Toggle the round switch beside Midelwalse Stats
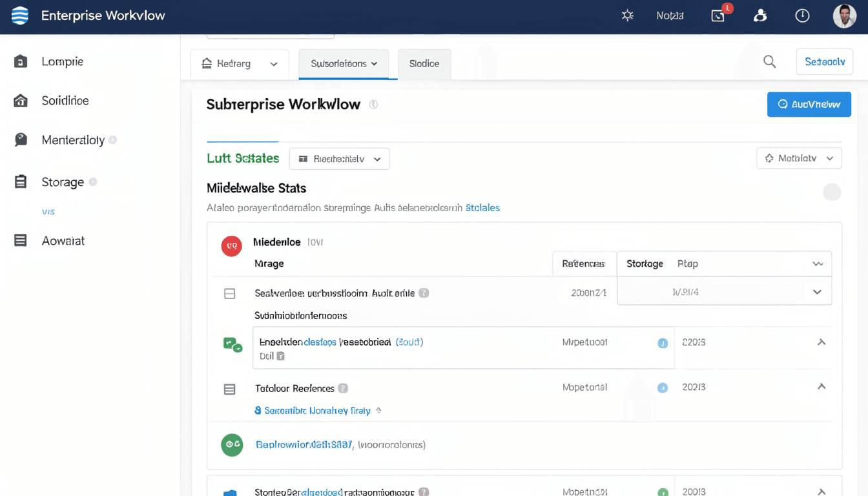The width and height of the screenshot is (868, 496). (832, 192)
